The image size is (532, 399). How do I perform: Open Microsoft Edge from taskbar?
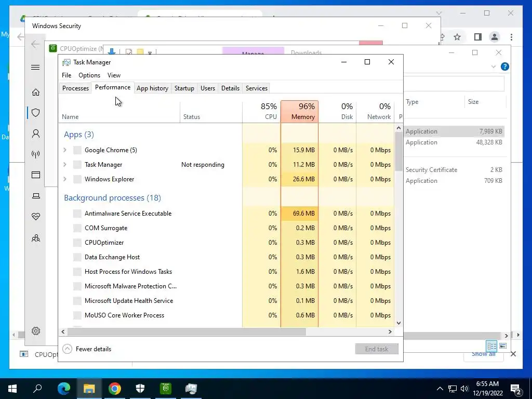pos(64,389)
